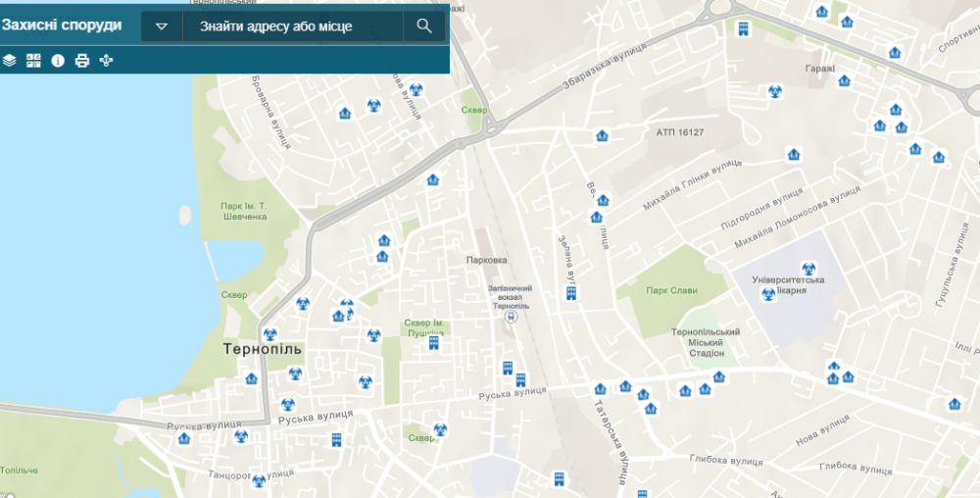This screenshot has height=498, width=980.
Task: Click radiation marker on Танцорова вулиця
Action: 258,480
